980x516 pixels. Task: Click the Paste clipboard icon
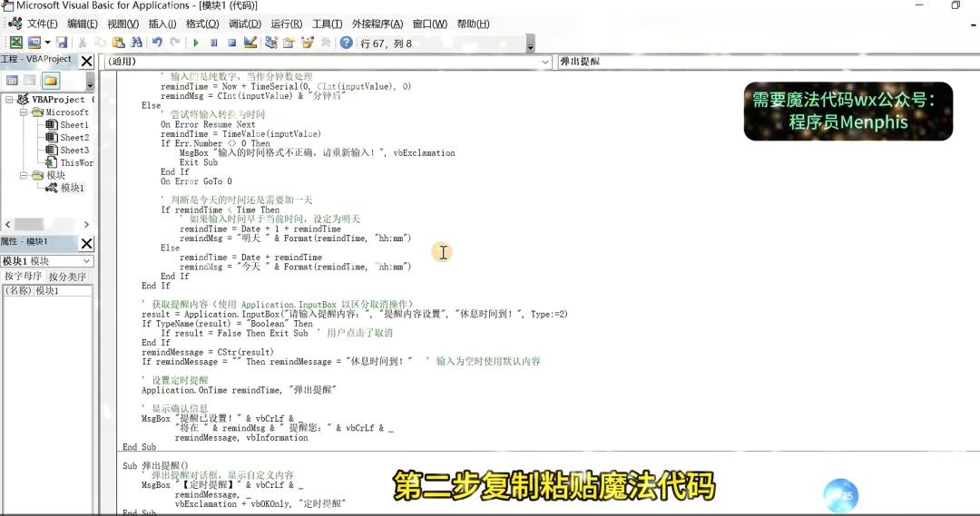click(118, 43)
